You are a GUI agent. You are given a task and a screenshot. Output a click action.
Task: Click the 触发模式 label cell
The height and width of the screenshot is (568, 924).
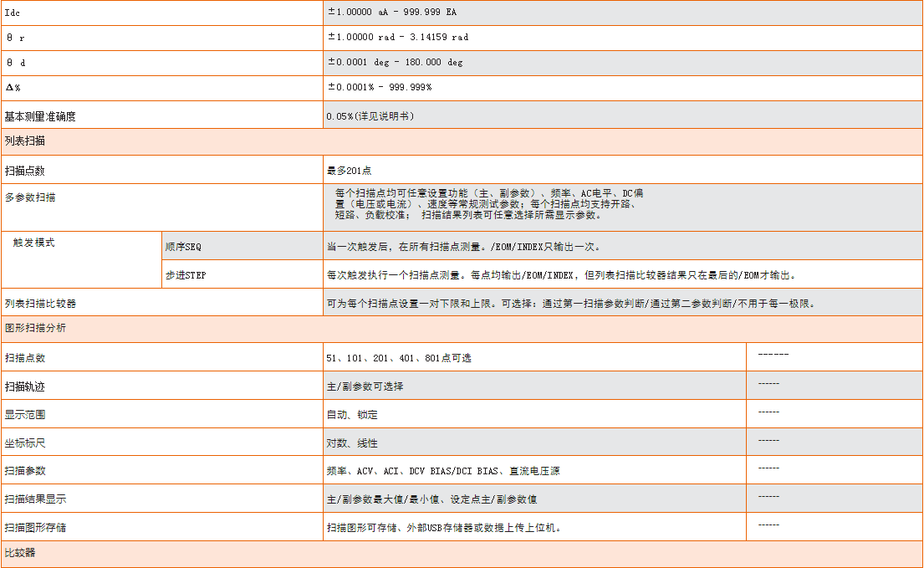[34, 243]
